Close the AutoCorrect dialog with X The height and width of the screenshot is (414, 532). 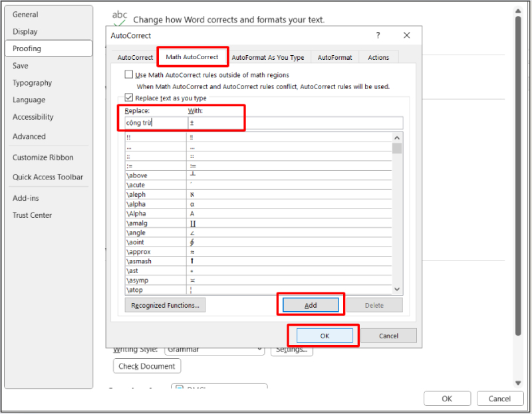[407, 35]
